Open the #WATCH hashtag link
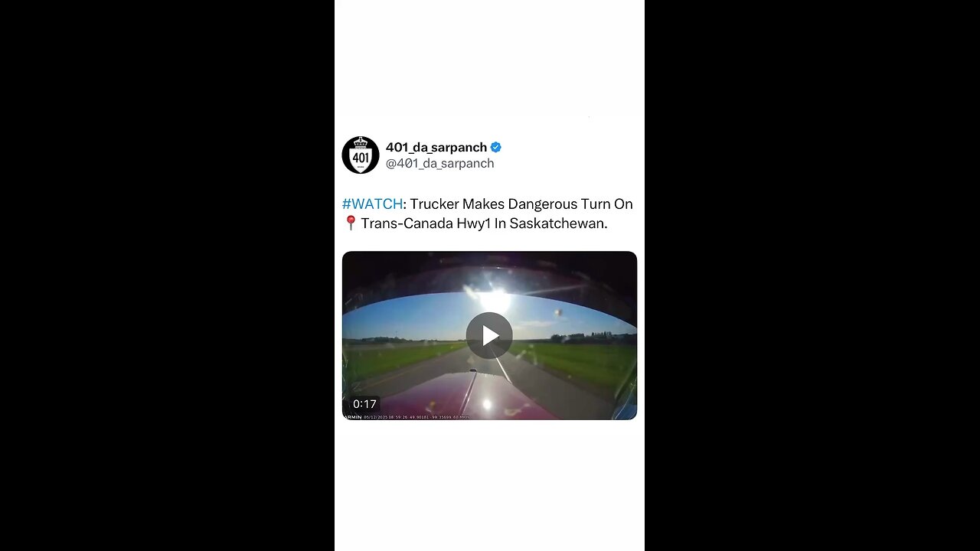The height and width of the screenshot is (551, 980). point(372,204)
